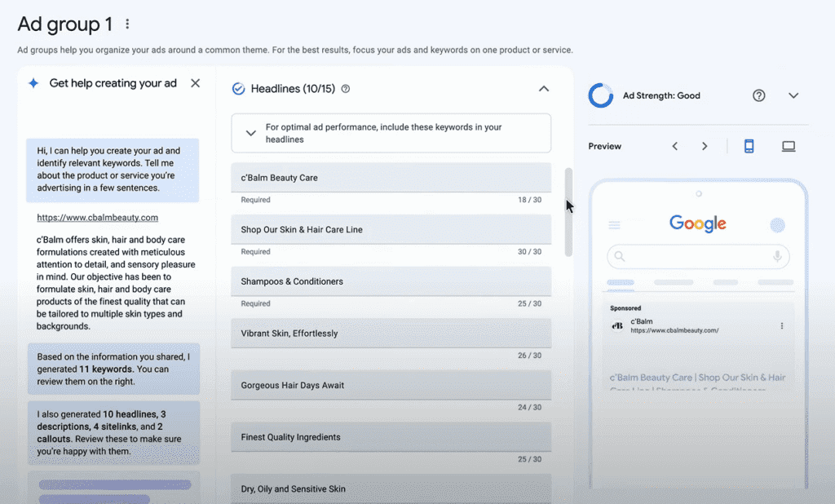Open the Ad group 1 three-dot menu
This screenshot has width=835, height=504.
click(x=126, y=24)
